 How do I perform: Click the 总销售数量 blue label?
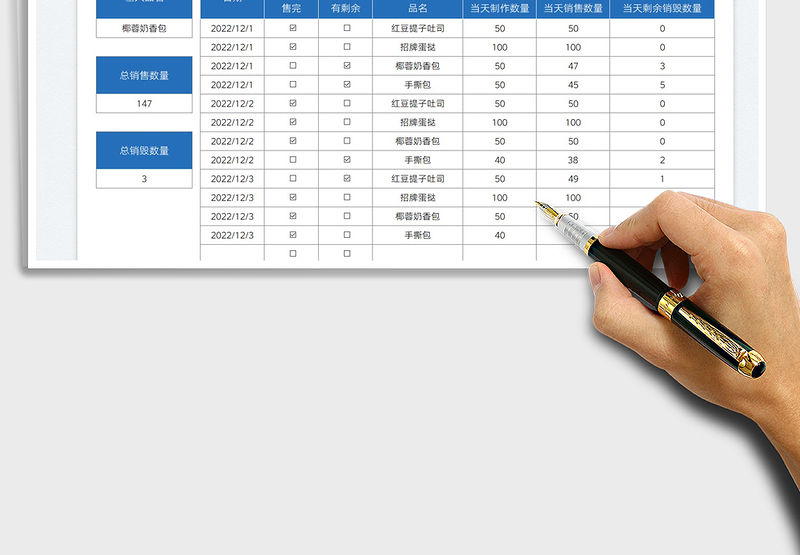[x=144, y=75]
